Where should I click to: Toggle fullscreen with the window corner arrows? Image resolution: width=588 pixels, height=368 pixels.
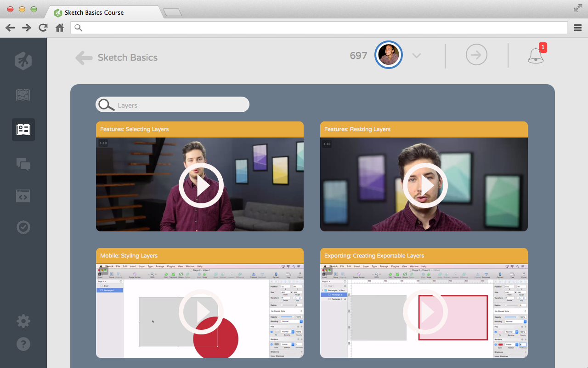click(578, 8)
